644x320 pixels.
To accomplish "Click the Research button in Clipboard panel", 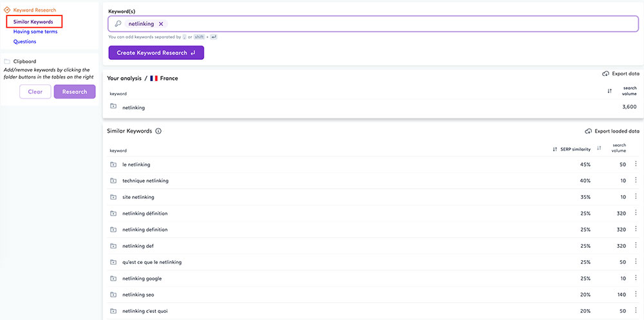I will coord(74,91).
